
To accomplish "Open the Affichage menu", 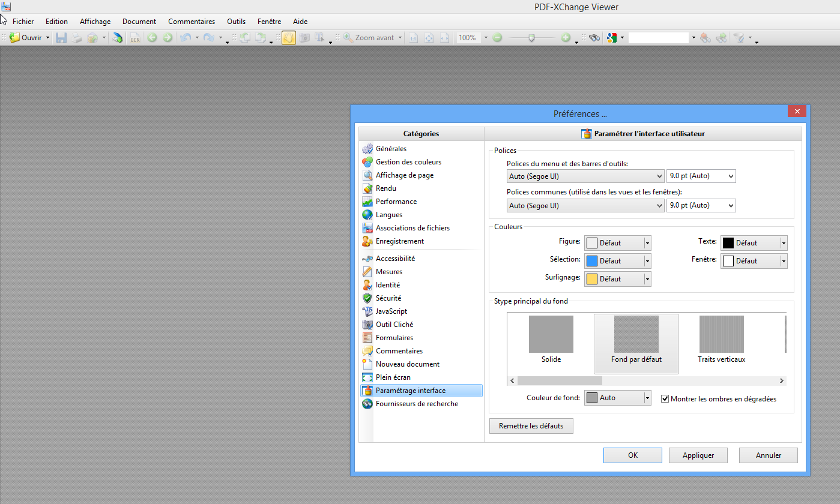I will [x=95, y=22].
